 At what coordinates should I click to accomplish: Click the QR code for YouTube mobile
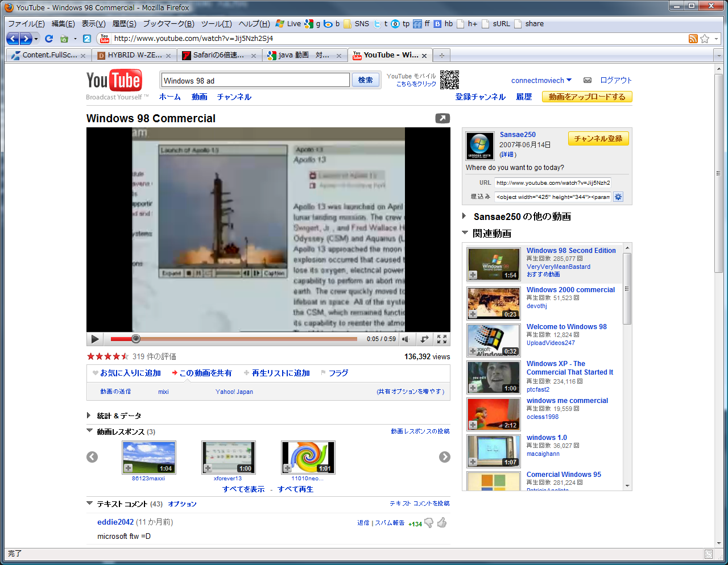tap(449, 80)
